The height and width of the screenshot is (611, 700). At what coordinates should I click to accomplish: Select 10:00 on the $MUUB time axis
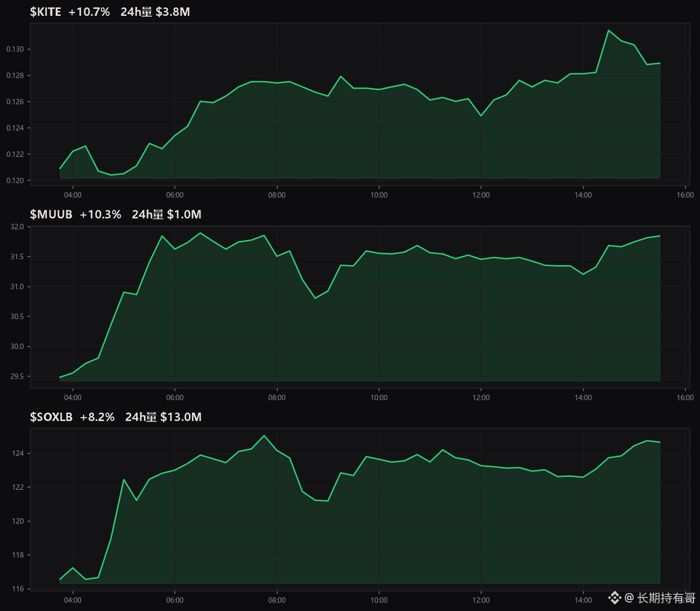[379, 397]
